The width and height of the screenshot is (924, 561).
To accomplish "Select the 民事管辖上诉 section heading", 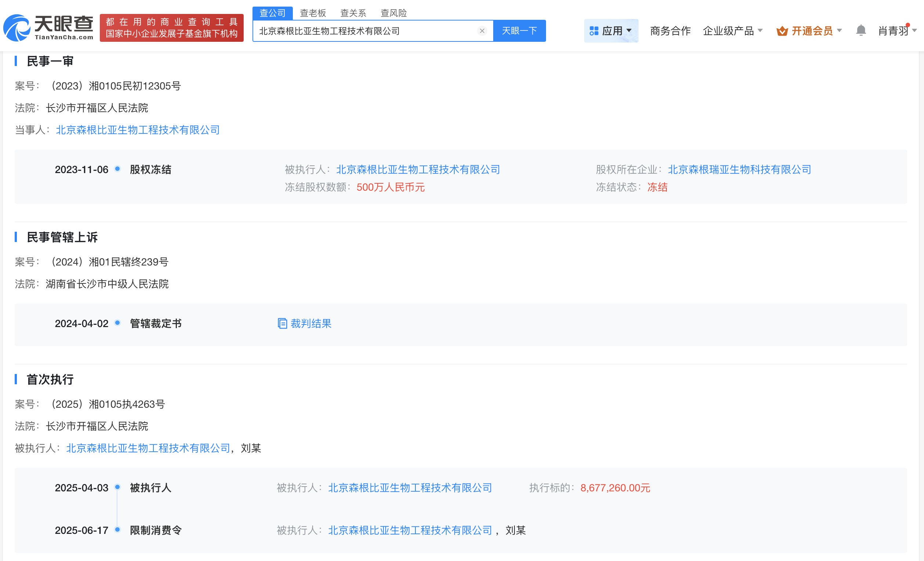I will click(x=62, y=237).
